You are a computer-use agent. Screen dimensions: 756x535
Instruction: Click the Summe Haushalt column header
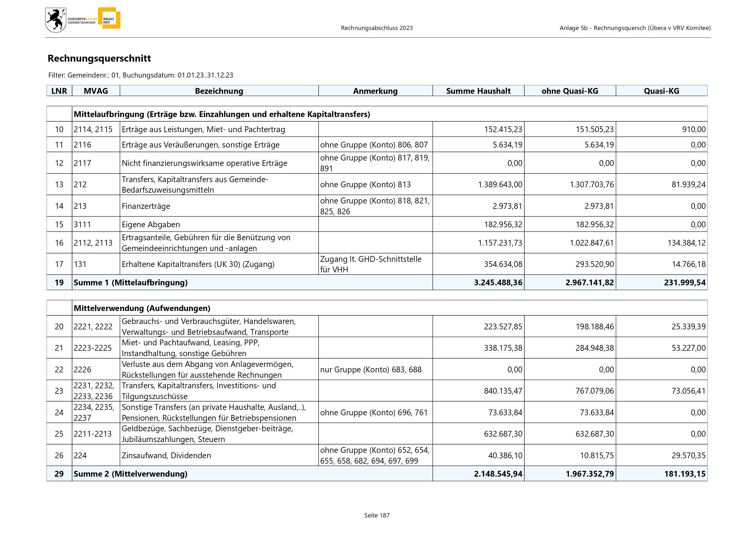pos(478,91)
